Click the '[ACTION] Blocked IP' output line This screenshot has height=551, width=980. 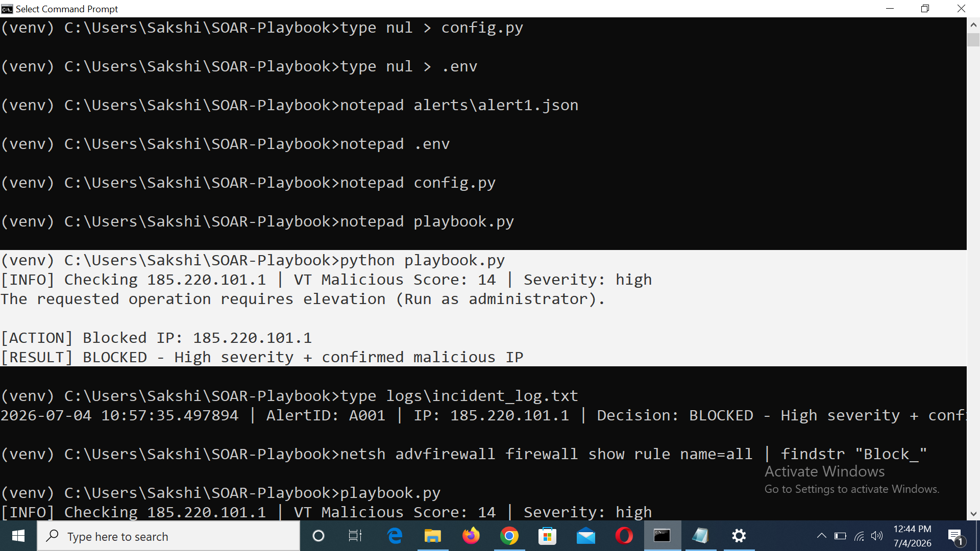coord(156,338)
